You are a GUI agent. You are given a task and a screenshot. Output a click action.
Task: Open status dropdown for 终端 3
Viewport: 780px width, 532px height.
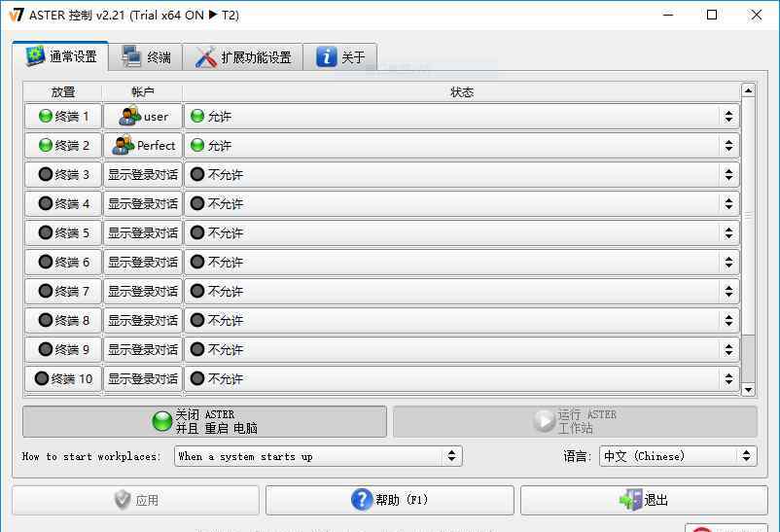(x=462, y=175)
